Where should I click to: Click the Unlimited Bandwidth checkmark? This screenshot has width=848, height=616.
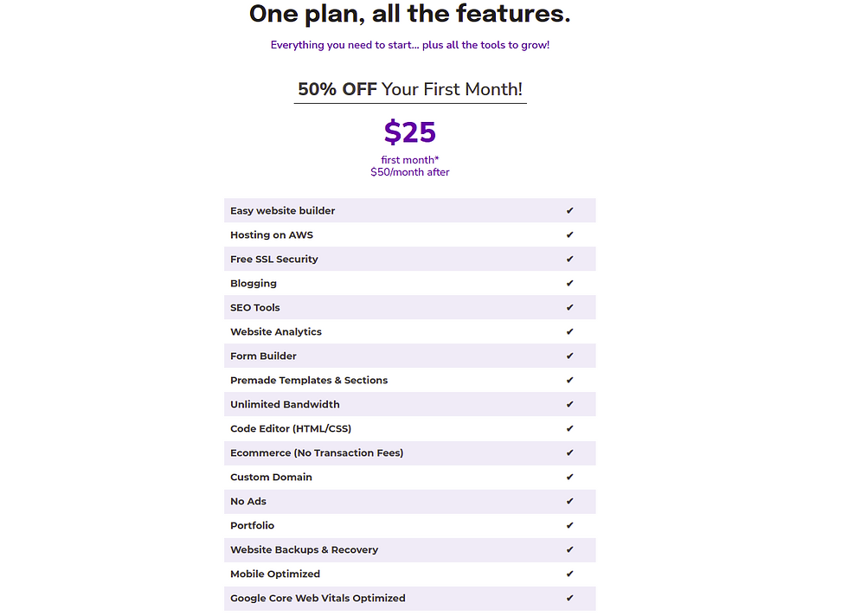coord(569,405)
